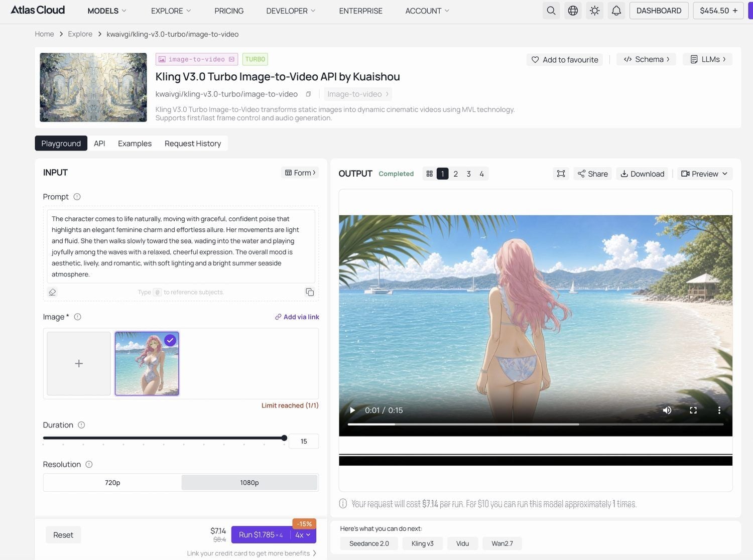Open the search icon in the header
The image size is (753, 560).
tap(551, 11)
